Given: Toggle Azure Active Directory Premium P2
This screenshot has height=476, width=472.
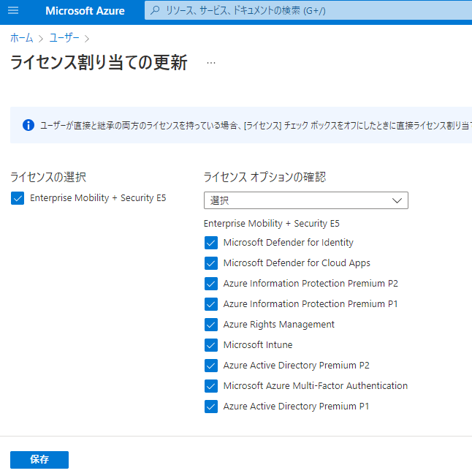Looking at the screenshot, I should (x=211, y=366).
